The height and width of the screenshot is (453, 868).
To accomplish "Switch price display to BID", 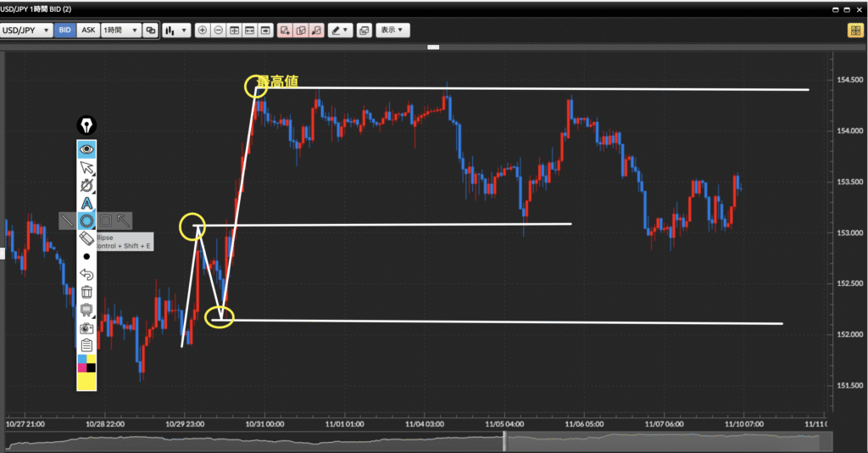I will (65, 31).
